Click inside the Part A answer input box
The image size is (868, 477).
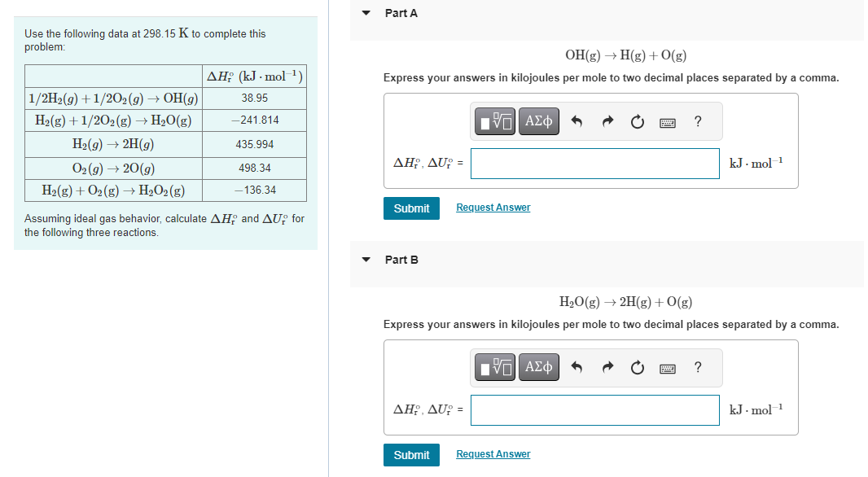coord(594,164)
